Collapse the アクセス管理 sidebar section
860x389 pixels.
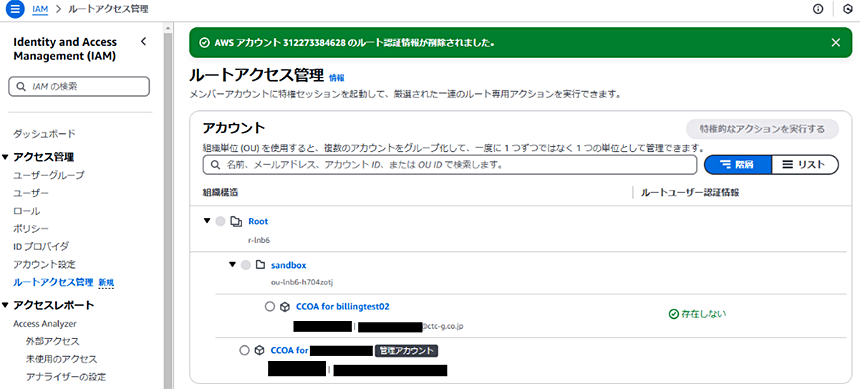5,157
